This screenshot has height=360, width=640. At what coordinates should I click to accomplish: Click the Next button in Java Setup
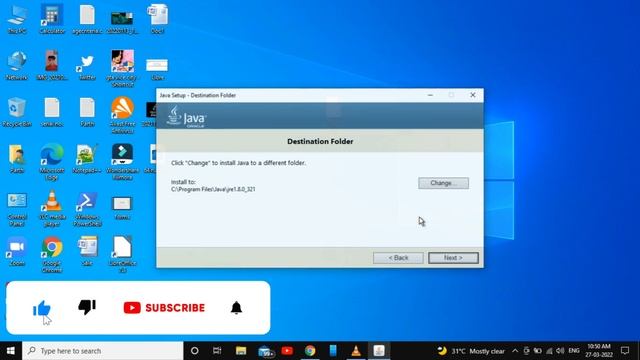(453, 258)
